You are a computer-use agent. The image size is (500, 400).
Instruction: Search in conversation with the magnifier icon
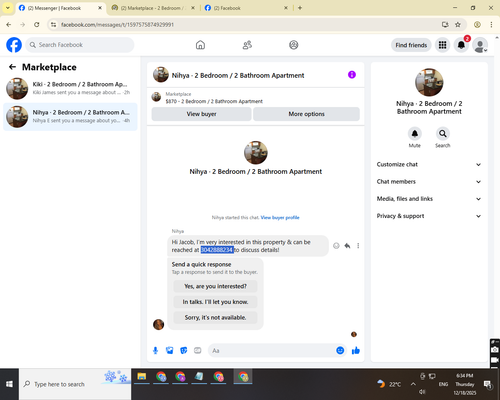click(x=443, y=134)
